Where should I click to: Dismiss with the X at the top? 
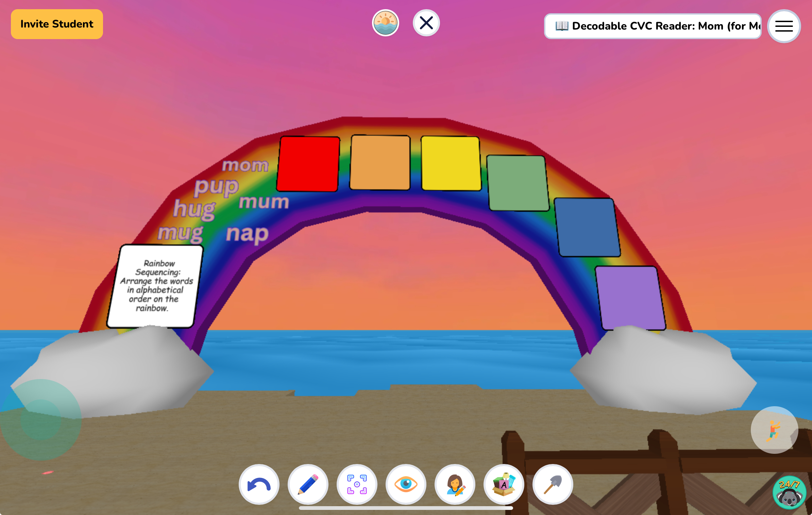426,22
